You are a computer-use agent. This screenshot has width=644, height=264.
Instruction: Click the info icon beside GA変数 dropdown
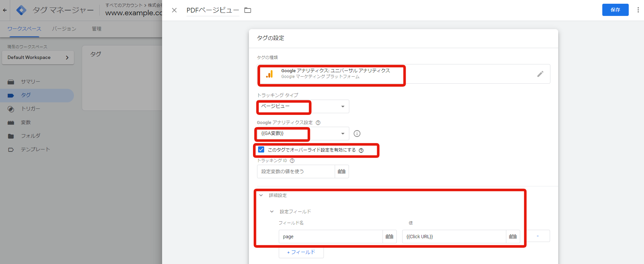357,134
